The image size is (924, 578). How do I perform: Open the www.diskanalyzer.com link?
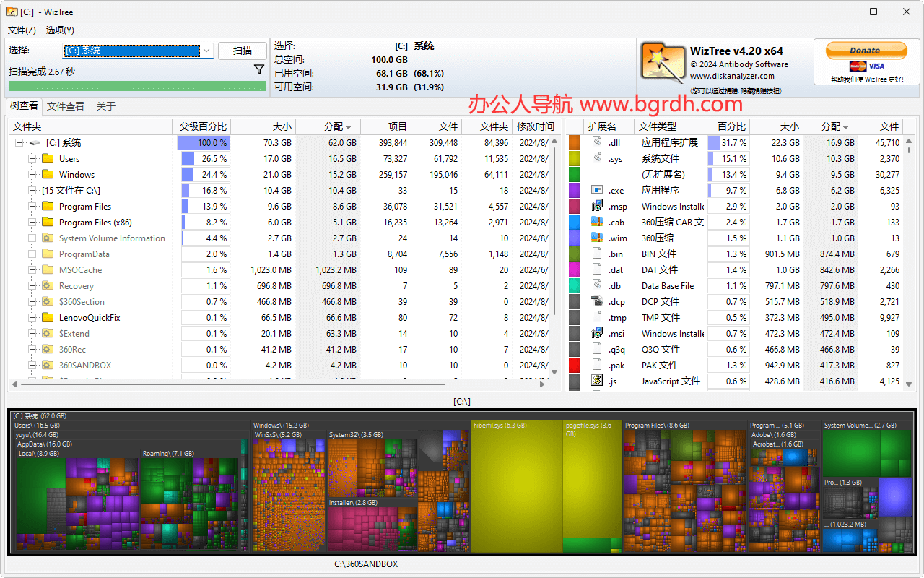(x=731, y=75)
